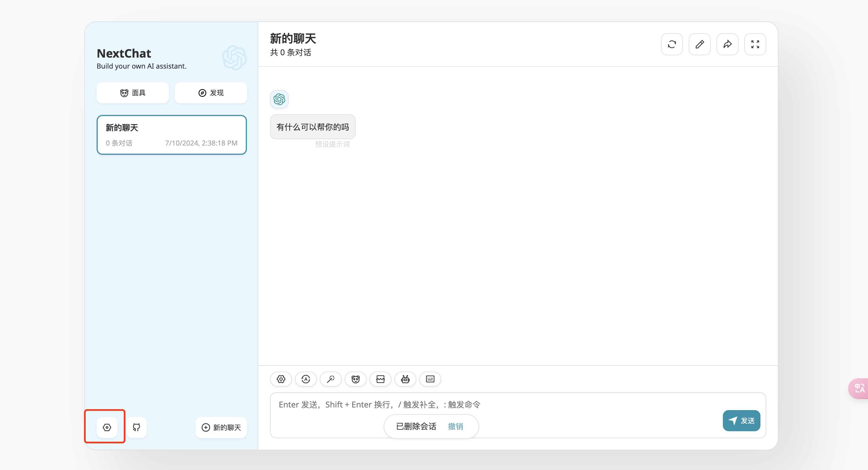Image resolution: width=868 pixels, height=470 pixels.
Task: Click the share conversation arrow icon
Action: 727,44
